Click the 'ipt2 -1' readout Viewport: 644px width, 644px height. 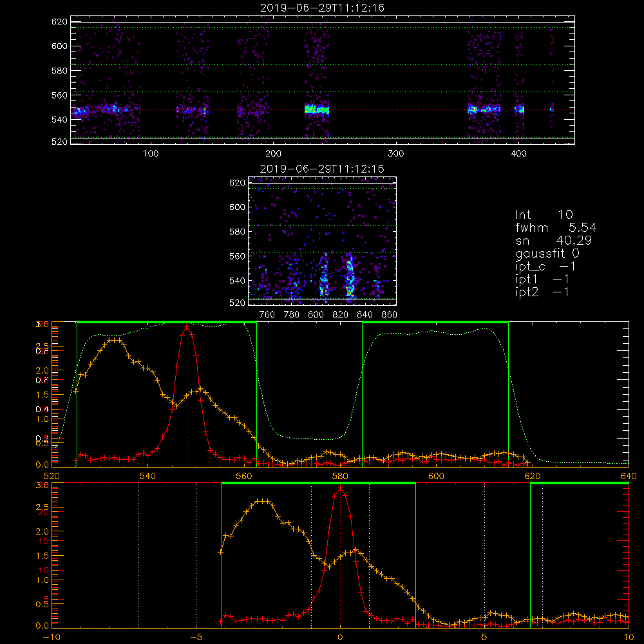pos(542,292)
